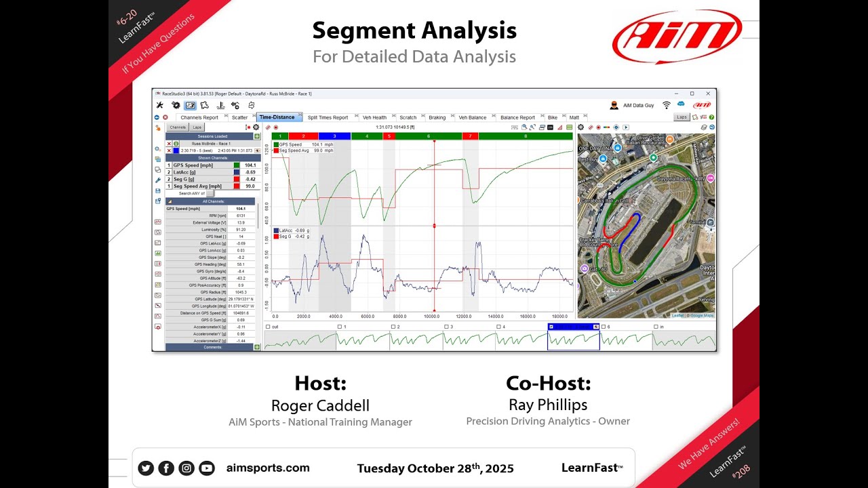Click the refresh-style icon in top toolbar
This screenshot has height=488, width=868.
(x=252, y=105)
